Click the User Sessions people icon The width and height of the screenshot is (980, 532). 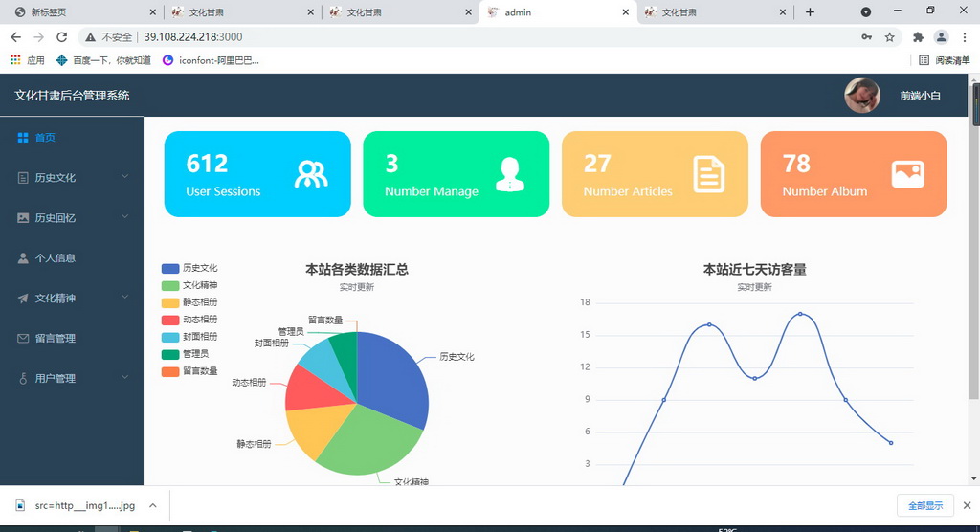tap(311, 174)
